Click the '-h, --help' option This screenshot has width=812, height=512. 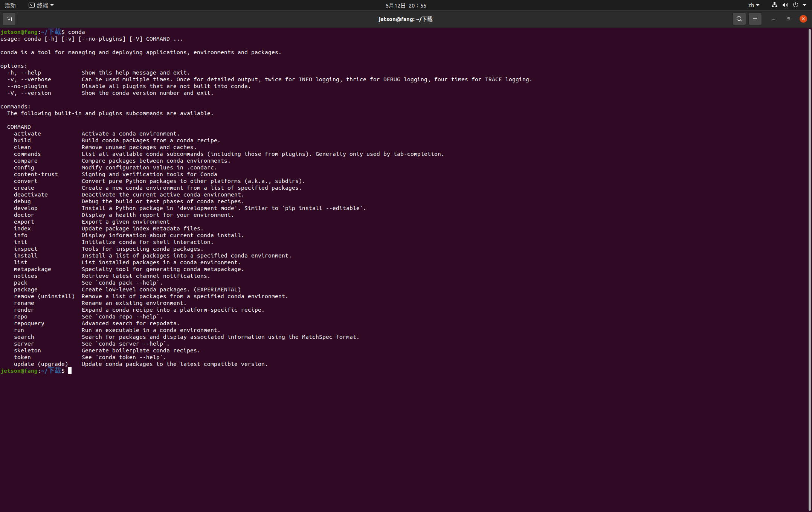(x=24, y=73)
